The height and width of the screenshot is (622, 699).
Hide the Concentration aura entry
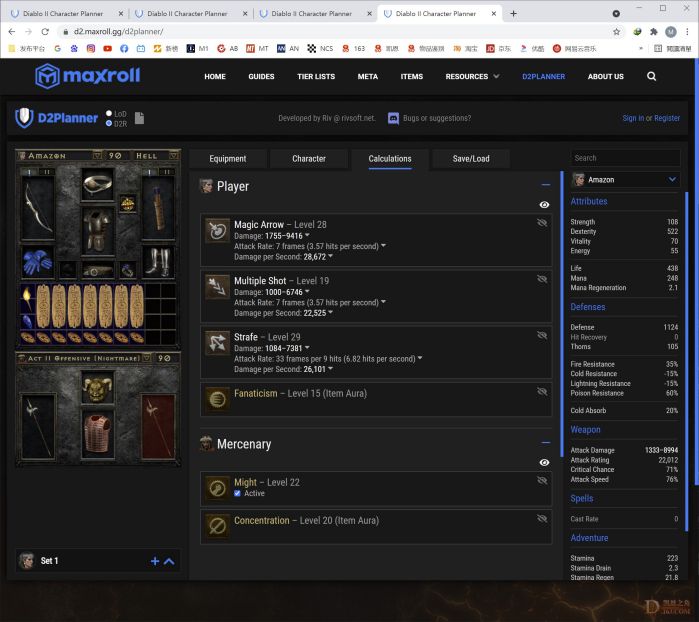coord(542,518)
